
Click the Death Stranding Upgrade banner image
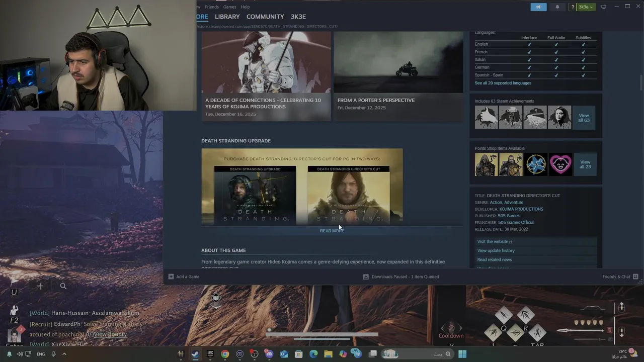pos(302,187)
